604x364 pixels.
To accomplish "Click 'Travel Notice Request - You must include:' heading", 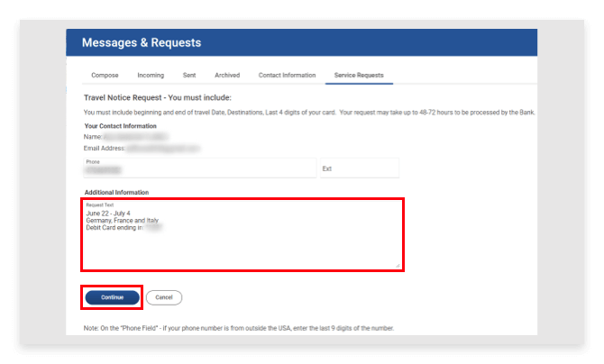I will (x=158, y=97).
